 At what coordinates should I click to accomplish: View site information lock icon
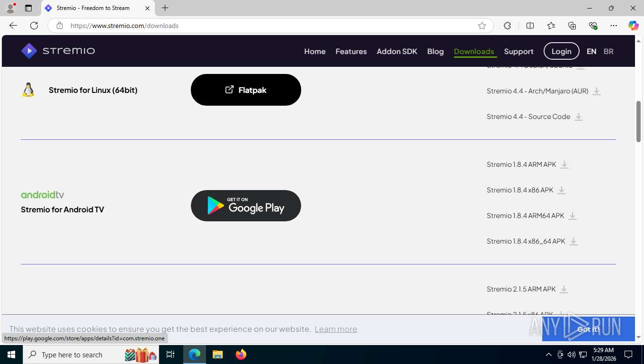pyautogui.click(x=60, y=26)
